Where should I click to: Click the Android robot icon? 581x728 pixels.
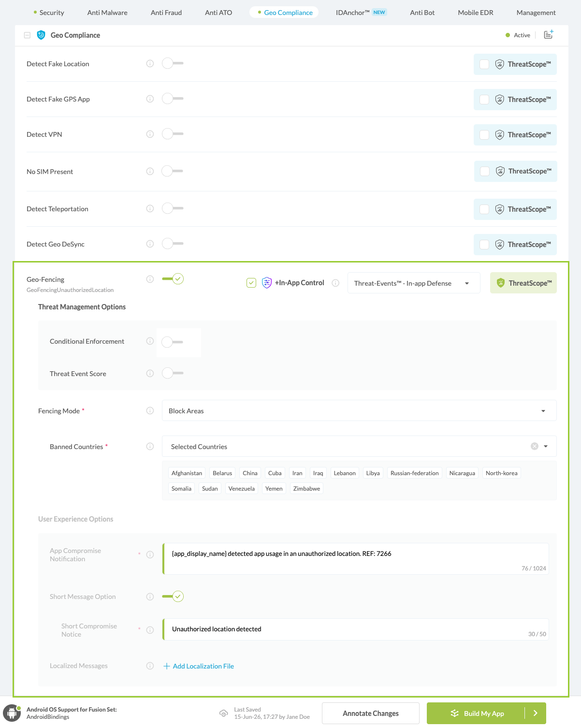12,713
